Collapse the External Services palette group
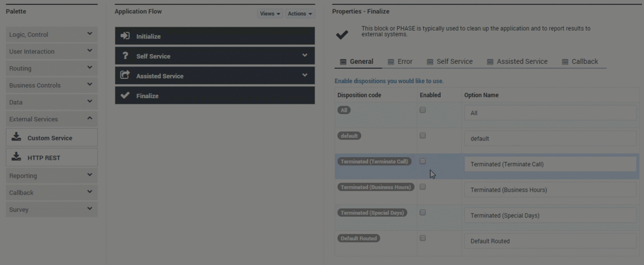 [x=52, y=119]
